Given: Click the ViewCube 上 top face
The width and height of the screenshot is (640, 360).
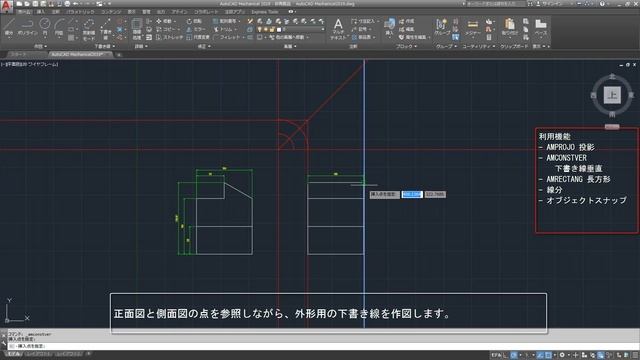Looking at the screenshot, I should click(612, 95).
